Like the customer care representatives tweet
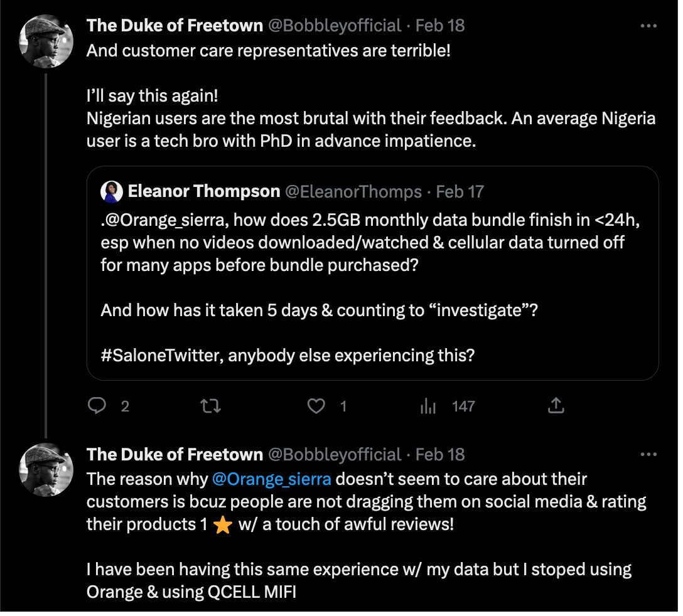 (x=316, y=406)
